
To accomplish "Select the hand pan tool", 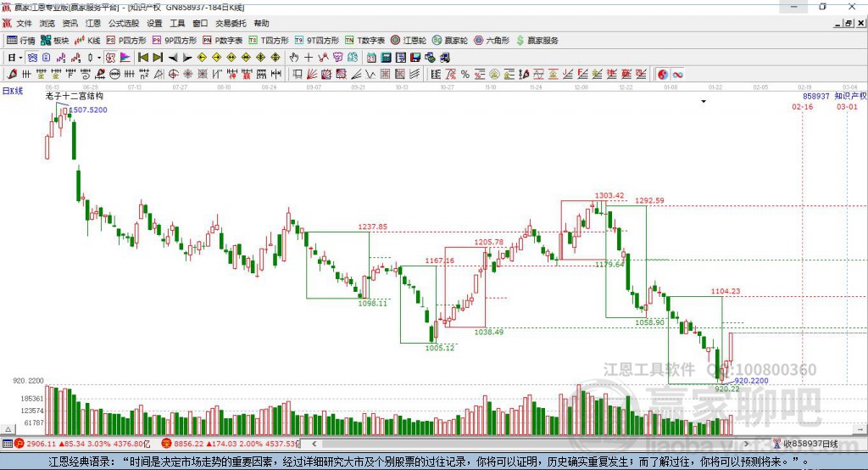I will [x=294, y=58].
